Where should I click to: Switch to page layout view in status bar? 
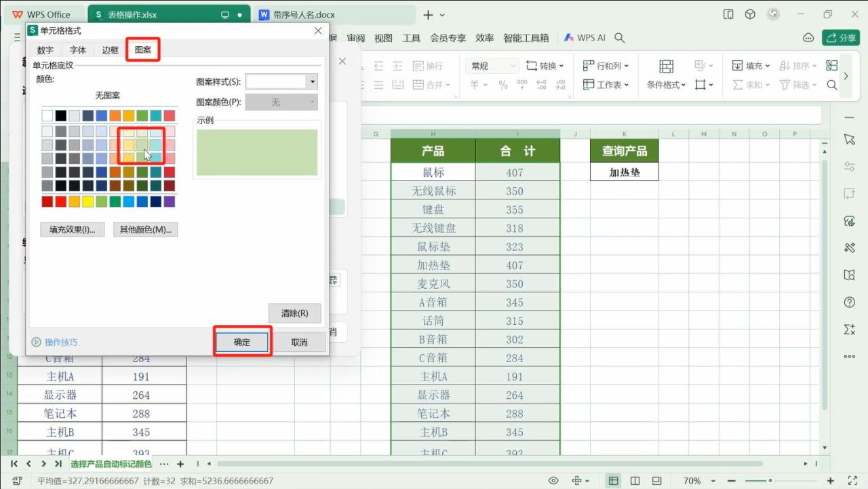(x=635, y=481)
